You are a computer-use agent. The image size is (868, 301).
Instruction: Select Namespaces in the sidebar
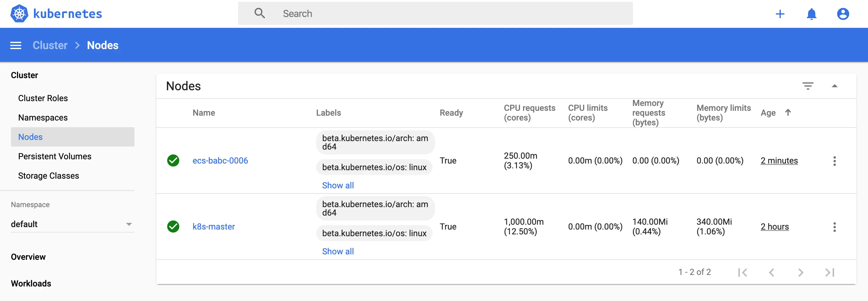43,117
